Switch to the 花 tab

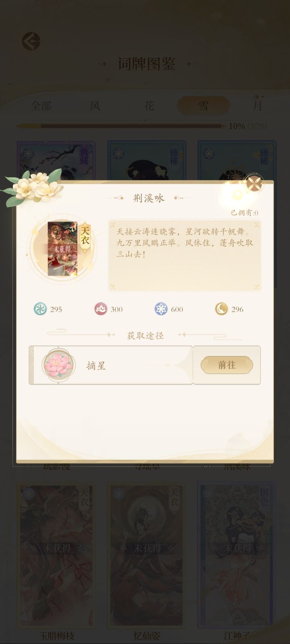tap(149, 106)
